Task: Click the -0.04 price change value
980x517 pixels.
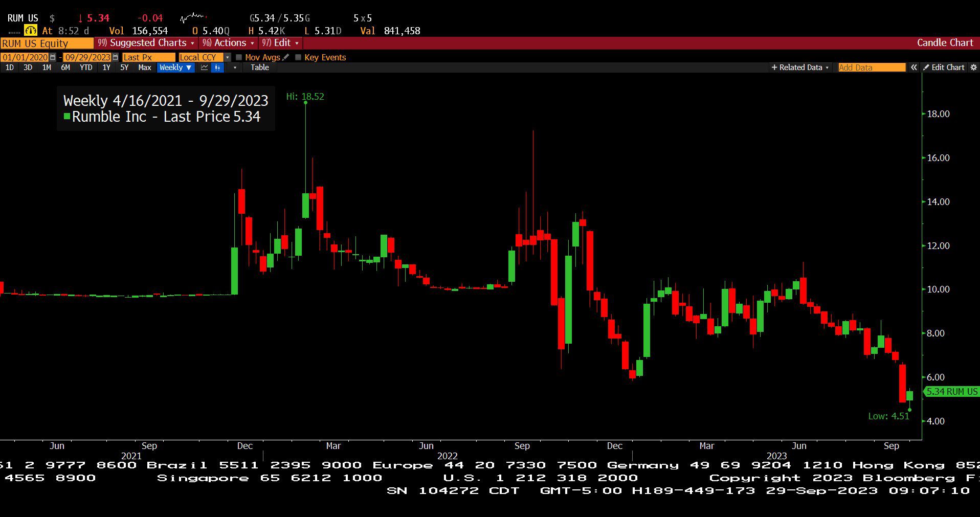Action: [150, 18]
